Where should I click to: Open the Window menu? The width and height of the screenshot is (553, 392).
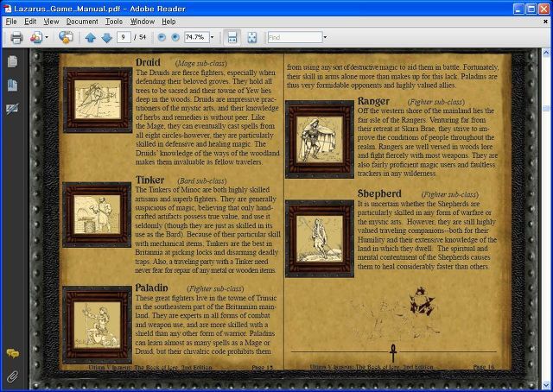click(x=143, y=22)
